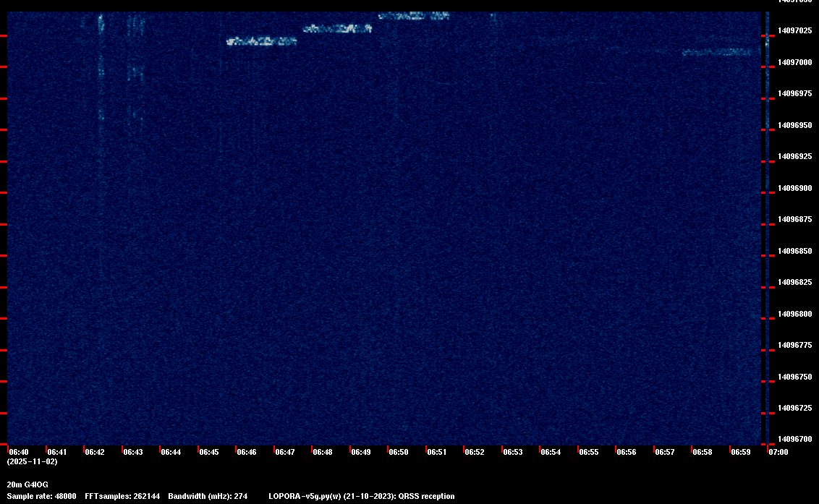Click the 06:54 time label
Image resolution: width=819 pixels, height=504 pixels.
[x=551, y=452]
